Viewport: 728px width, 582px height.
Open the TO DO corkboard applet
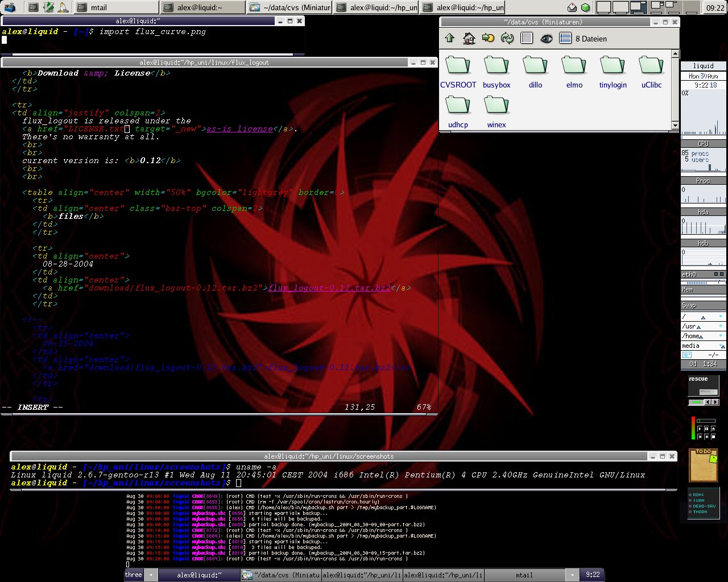(x=703, y=465)
